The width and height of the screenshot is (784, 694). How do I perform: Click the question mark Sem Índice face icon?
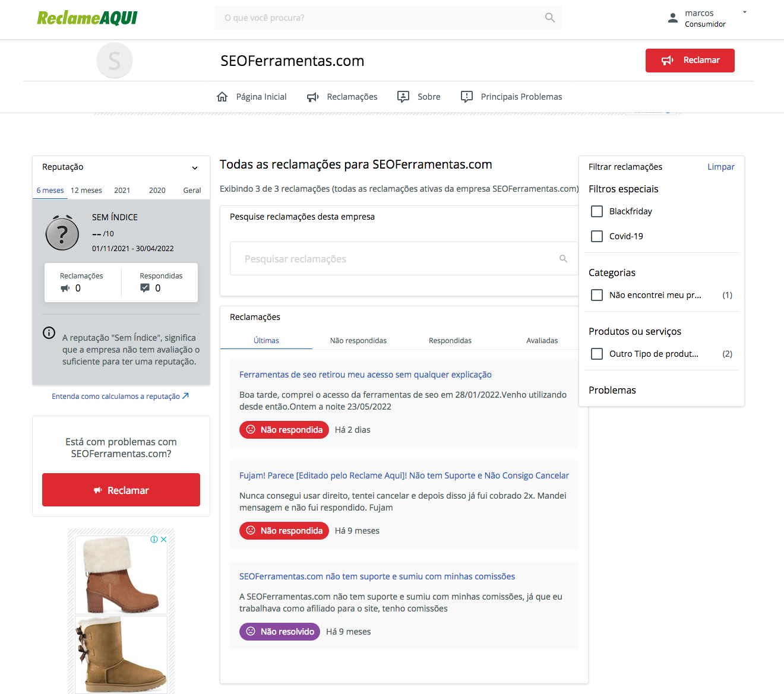(x=62, y=233)
